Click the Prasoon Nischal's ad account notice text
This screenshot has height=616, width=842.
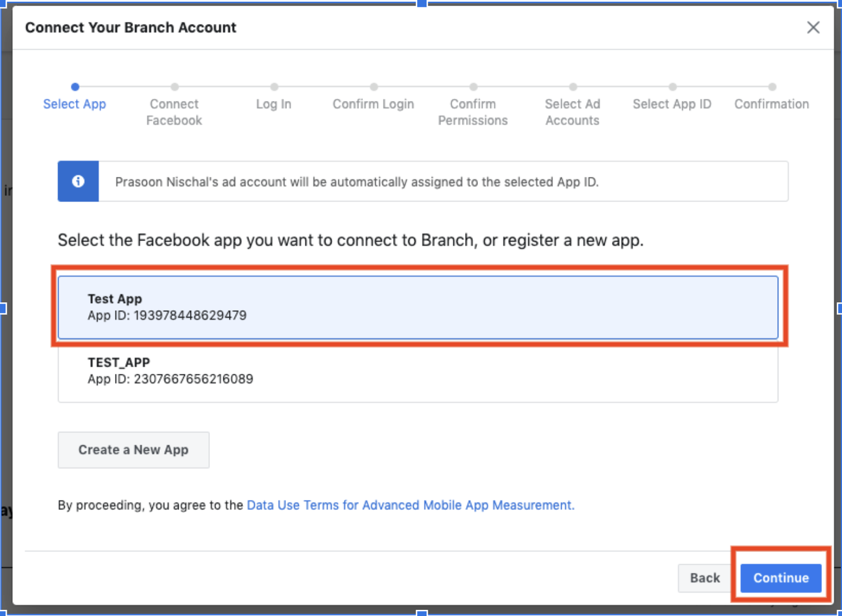click(357, 182)
